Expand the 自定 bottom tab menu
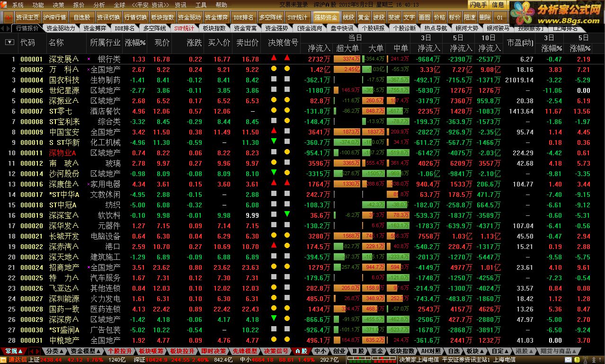 (x=500, y=351)
